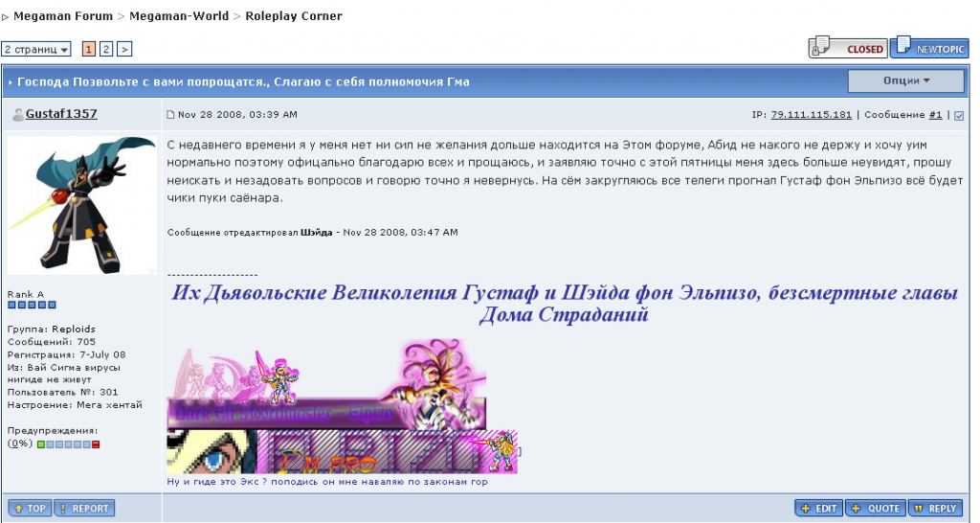
Task: Click the CLOSED topic button
Action: click(848, 48)
